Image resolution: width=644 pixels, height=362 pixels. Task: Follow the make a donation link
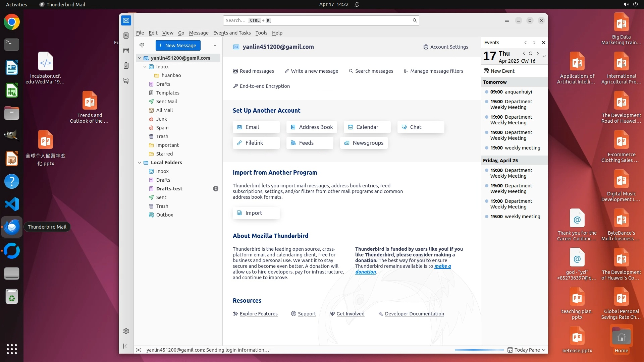pyautogui.click(x=442, y=266)
